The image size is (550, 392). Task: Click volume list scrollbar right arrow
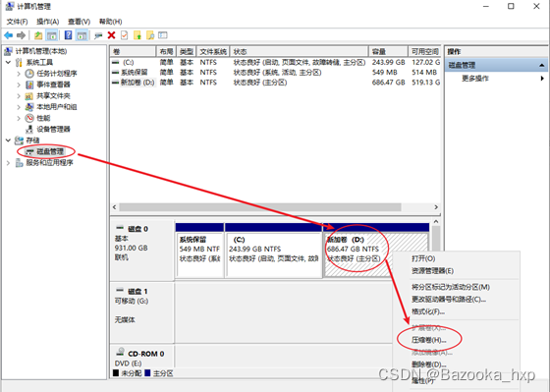tap(436, 207)
